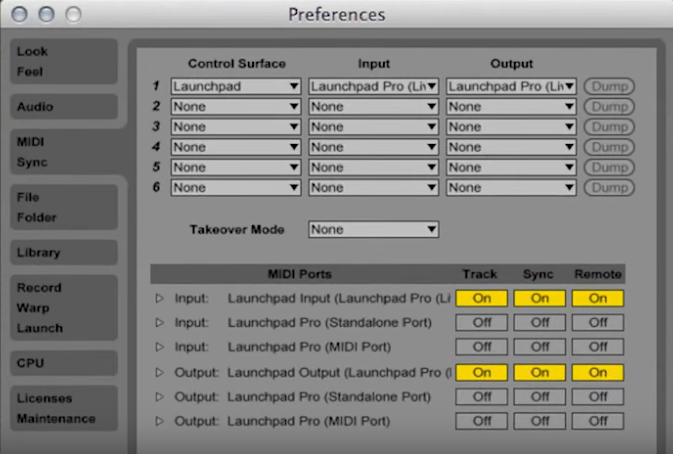Expand the Launchpad Input port disclosure triangle

tap(159, 298)
